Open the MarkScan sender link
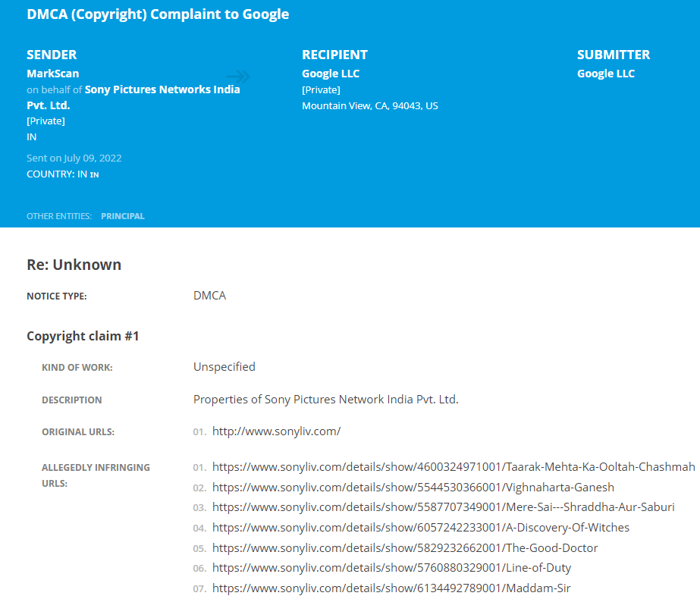700x599 pixels. (x=52, y=74)
